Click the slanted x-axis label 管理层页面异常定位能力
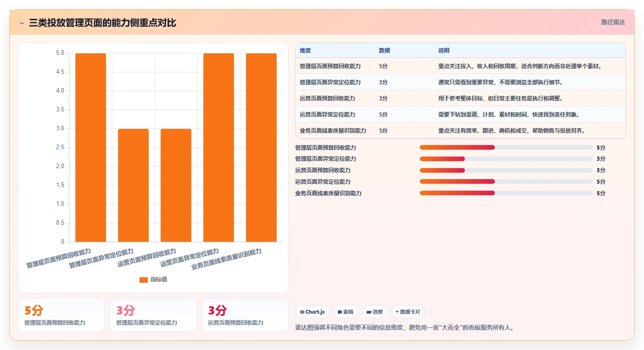Image resolution: width=644 pixels, height=350 pixels. click(x=101, y=258)
